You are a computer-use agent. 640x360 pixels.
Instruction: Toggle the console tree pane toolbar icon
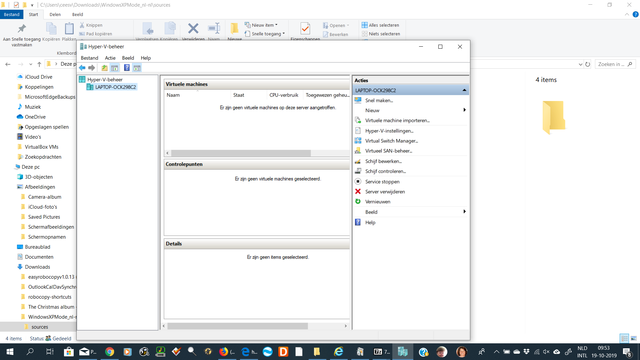click(x=115, y=68)
